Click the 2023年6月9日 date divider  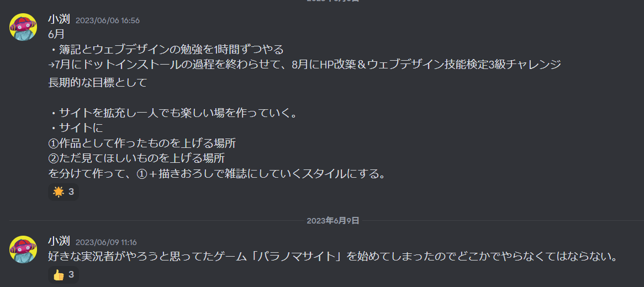click(x=333, y=221)
